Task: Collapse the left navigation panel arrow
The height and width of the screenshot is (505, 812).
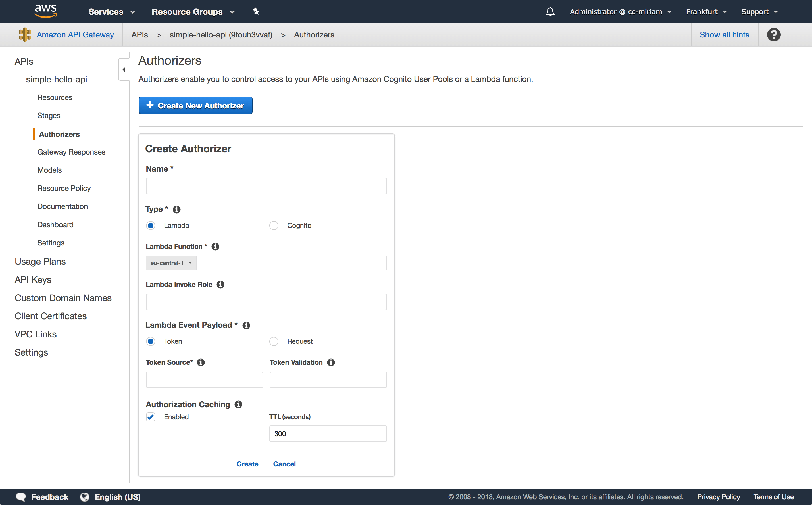Action: click(124, 70)
